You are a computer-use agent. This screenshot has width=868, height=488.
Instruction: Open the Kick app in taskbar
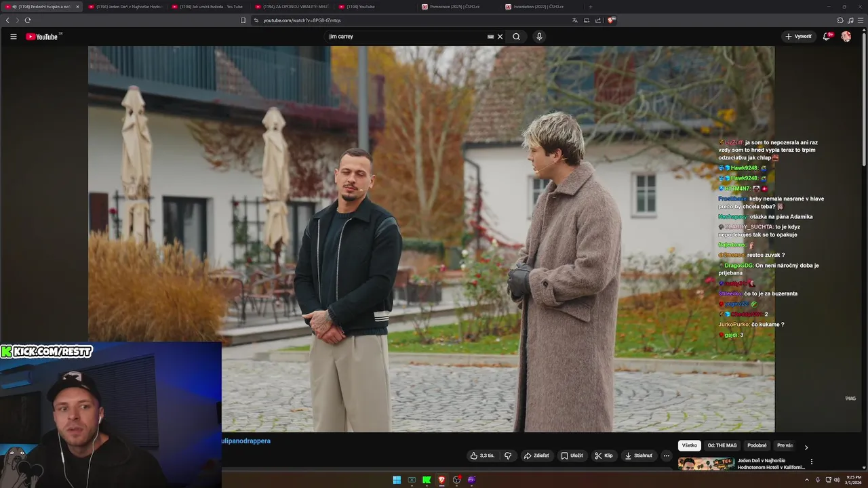point(427,480)
